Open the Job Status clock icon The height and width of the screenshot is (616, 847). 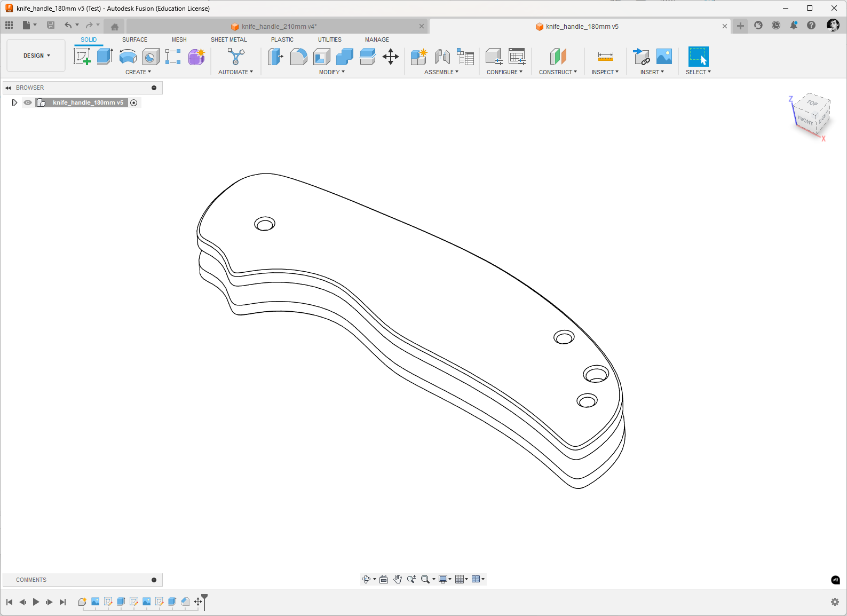coord(776,25)
